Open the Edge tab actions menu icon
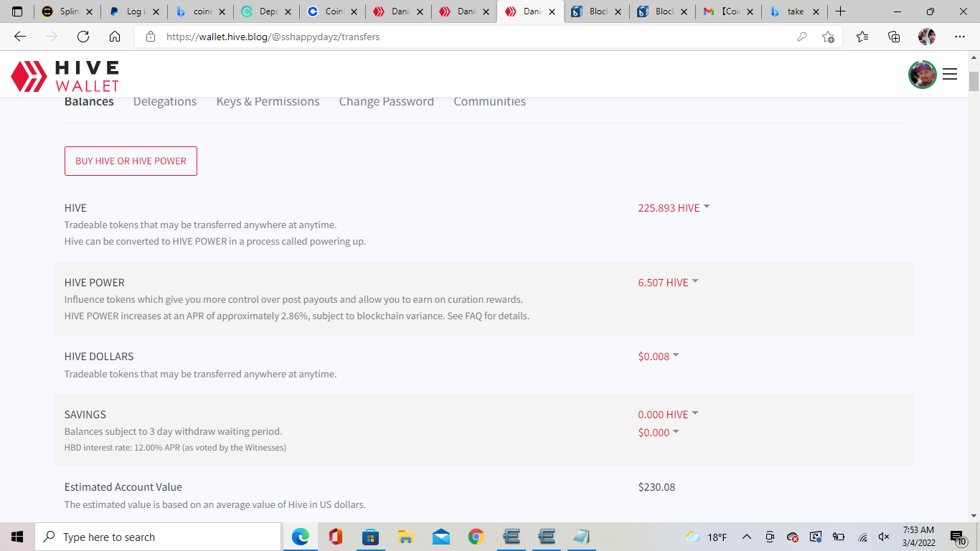The width and height of the screenshot is (980, 551). 17,11
